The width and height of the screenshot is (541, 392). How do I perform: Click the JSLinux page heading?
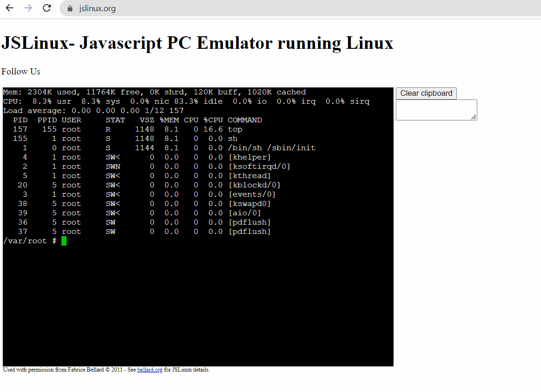point(198,43)
